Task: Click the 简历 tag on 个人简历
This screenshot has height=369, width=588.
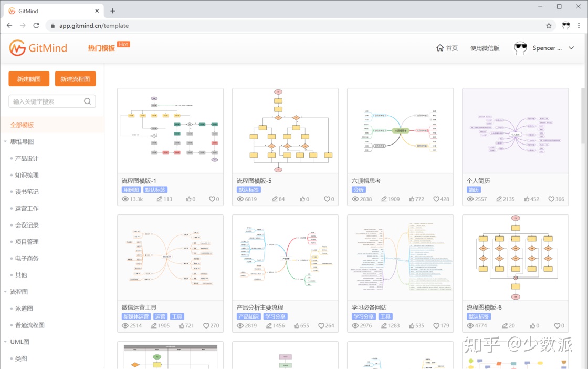Action: (474, 190)
